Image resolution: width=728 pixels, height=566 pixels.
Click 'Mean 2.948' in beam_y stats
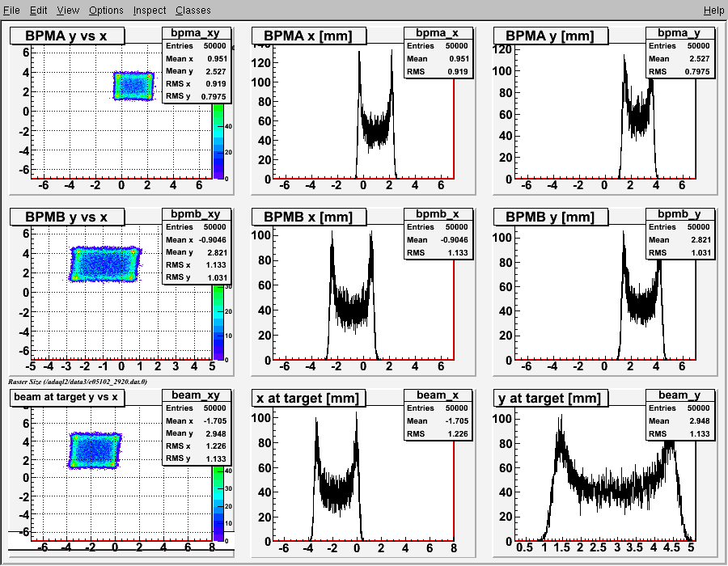click(679, 420)
